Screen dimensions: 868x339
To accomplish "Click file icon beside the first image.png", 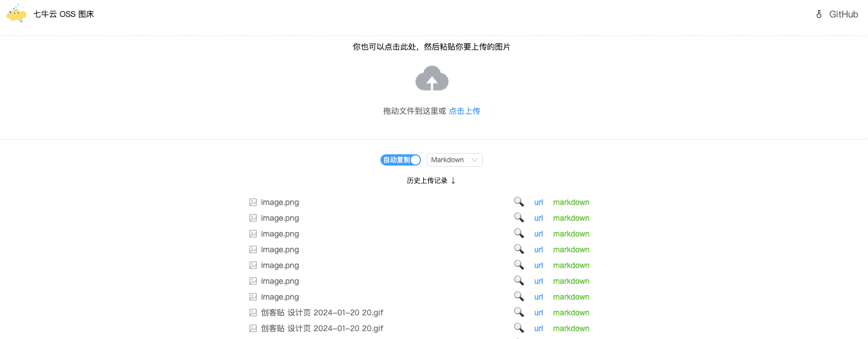I will pyautogui.click(x=253, y=202).
